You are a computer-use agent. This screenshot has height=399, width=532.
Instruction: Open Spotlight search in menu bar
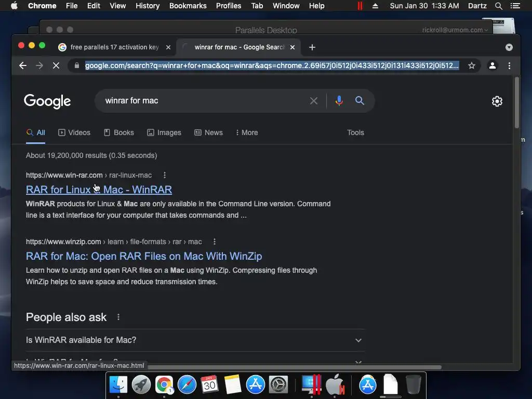(499, 6)
